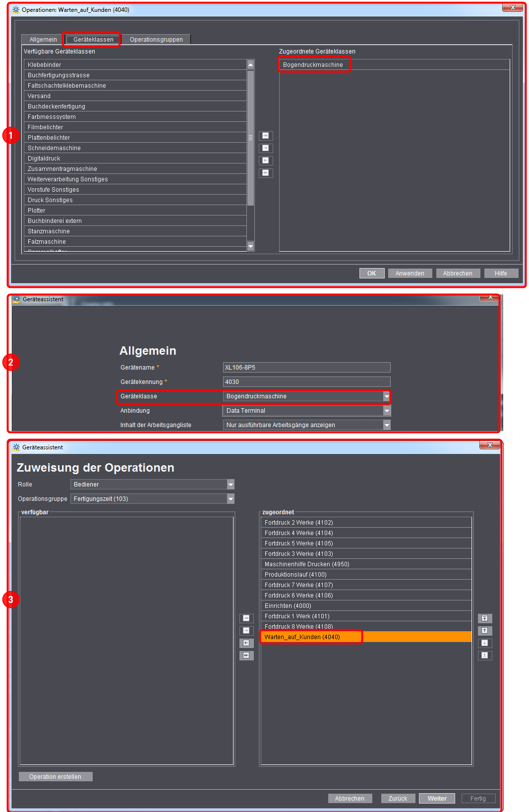Select Produktionslauf (4100) operation
The width and height of the screenshot is (529, 812).
tap(366, 575)
